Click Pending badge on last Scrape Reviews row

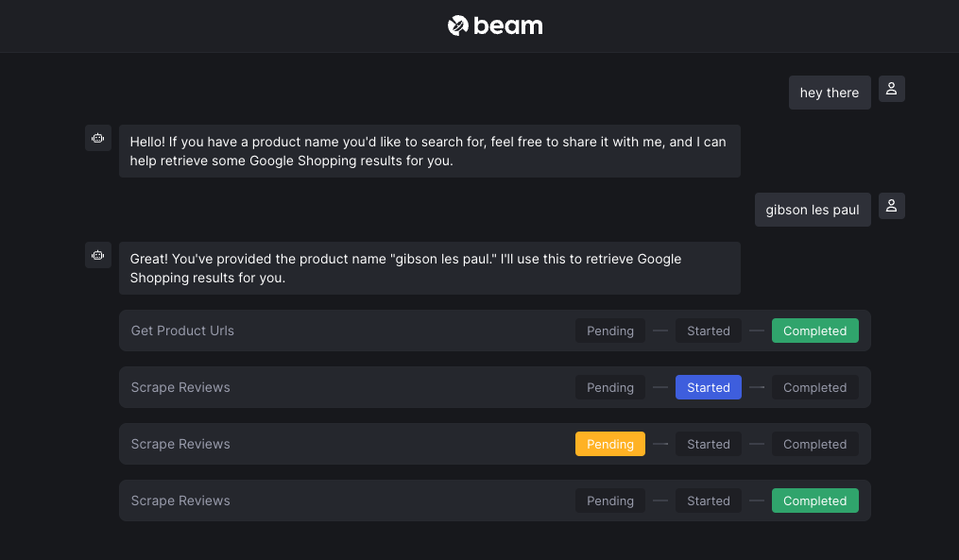pyautogui.click(x=609, y=501)
